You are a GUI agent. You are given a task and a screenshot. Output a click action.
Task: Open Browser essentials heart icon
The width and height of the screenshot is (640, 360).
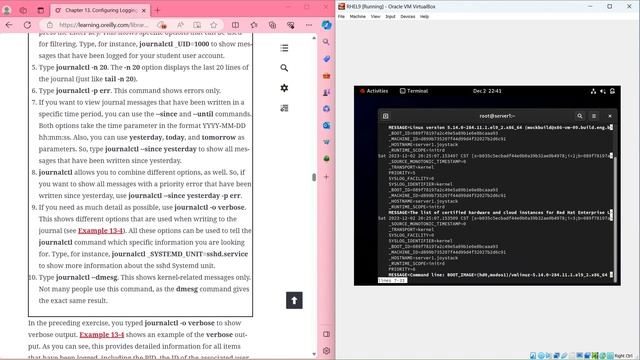tap(291, 25)
